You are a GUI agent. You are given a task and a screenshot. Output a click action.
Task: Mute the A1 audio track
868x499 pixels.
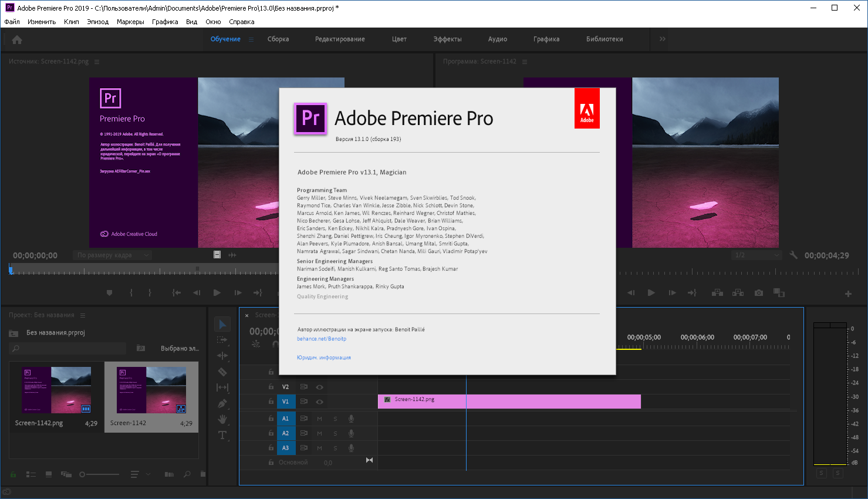(320, 419)
